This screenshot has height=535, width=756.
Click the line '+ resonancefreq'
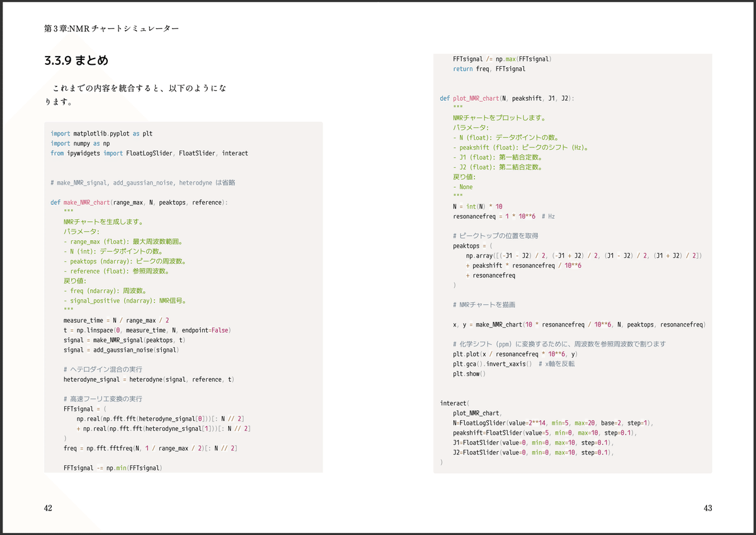(490, 275)
